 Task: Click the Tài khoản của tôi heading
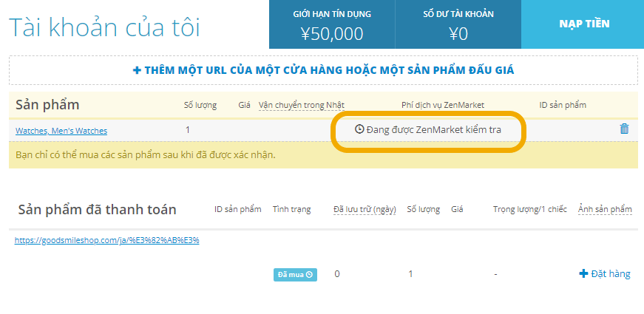(x=104, y=28)
